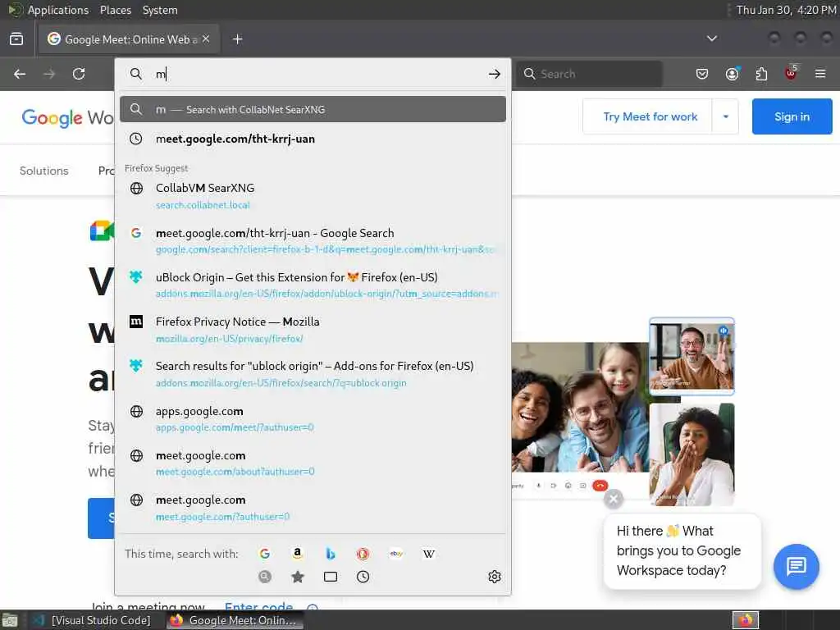Click the clock showing Thu Jan 30

coord(786,10)
